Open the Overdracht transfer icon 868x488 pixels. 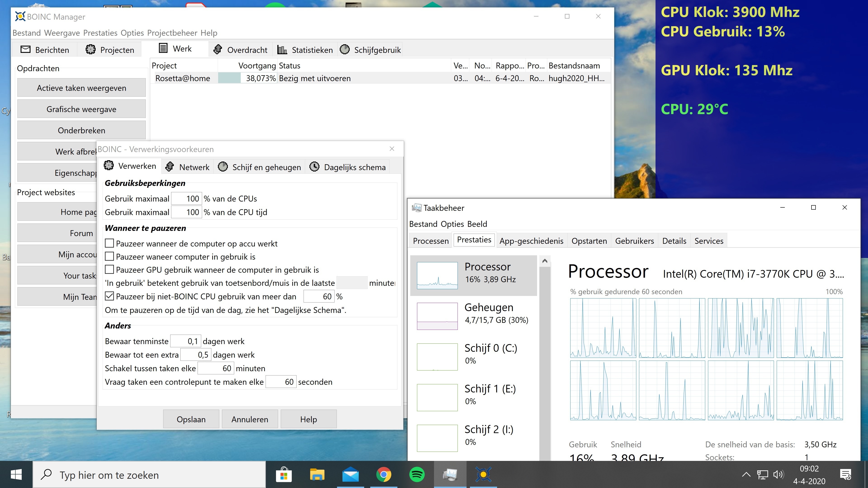click(x=218, y=49)
